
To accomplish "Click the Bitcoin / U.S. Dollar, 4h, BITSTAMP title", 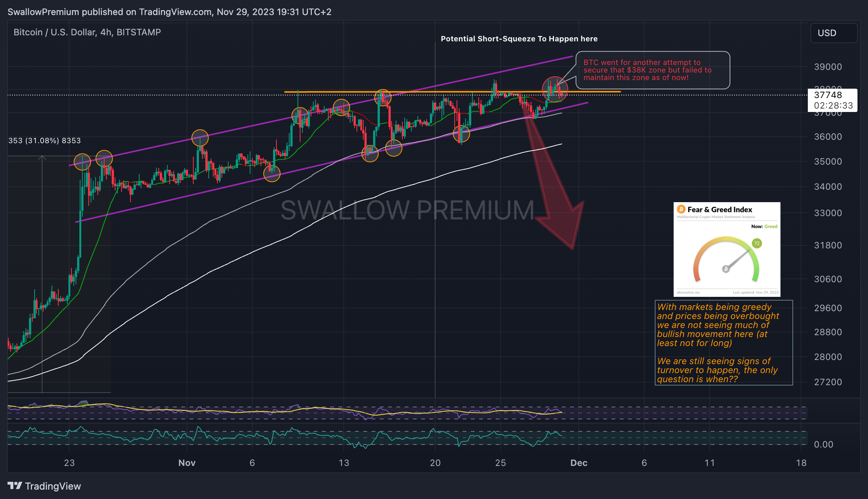I will (87, 32).
